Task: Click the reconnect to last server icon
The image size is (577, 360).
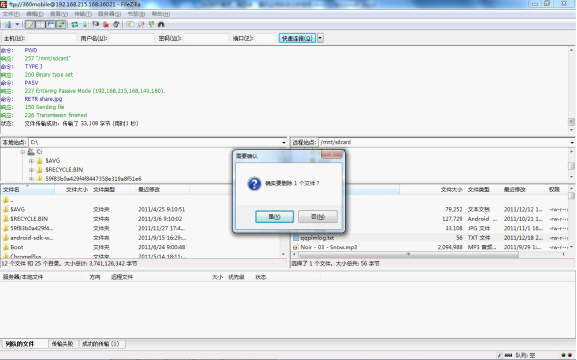Action: pos(116,25)
